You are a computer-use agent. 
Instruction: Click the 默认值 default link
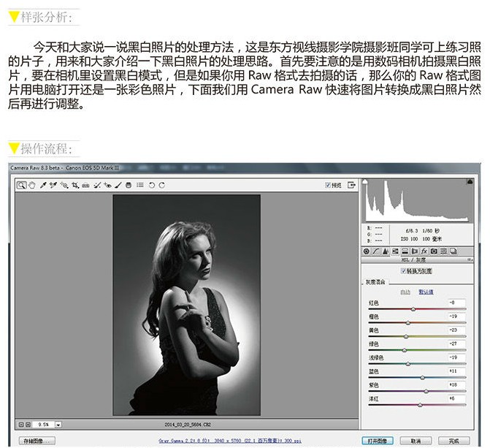426,292
